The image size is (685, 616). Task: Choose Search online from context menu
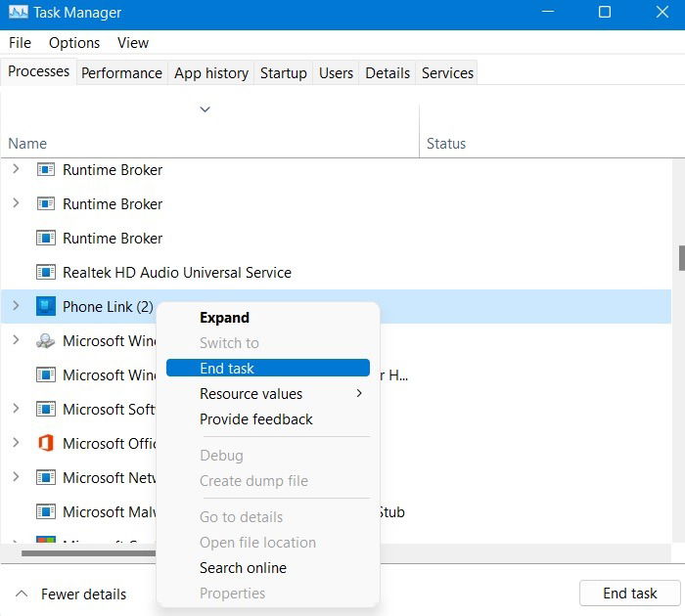pos(243,568)
